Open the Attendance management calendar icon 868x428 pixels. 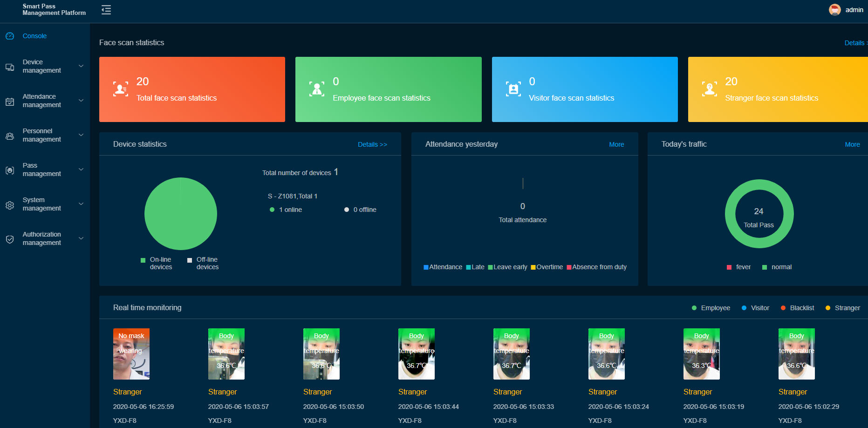click(10, 101)
